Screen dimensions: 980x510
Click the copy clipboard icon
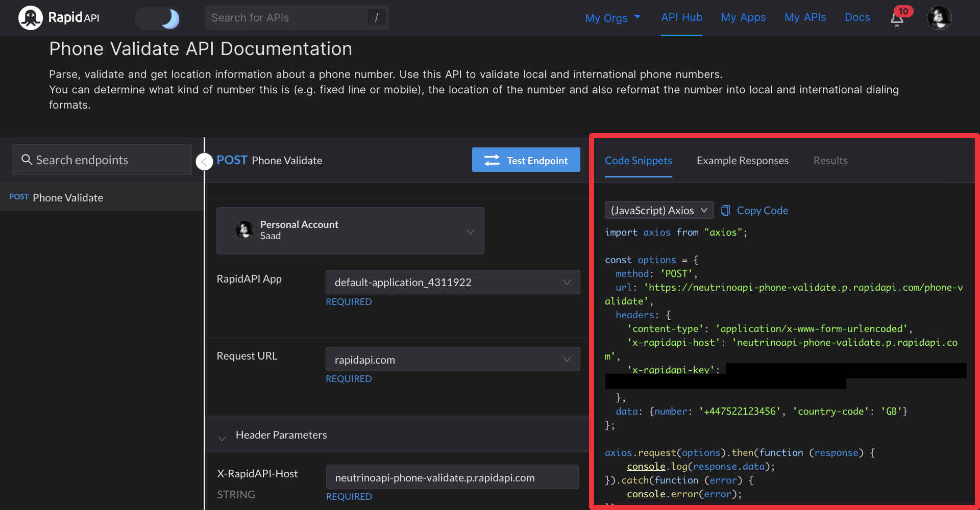(725, 210)
